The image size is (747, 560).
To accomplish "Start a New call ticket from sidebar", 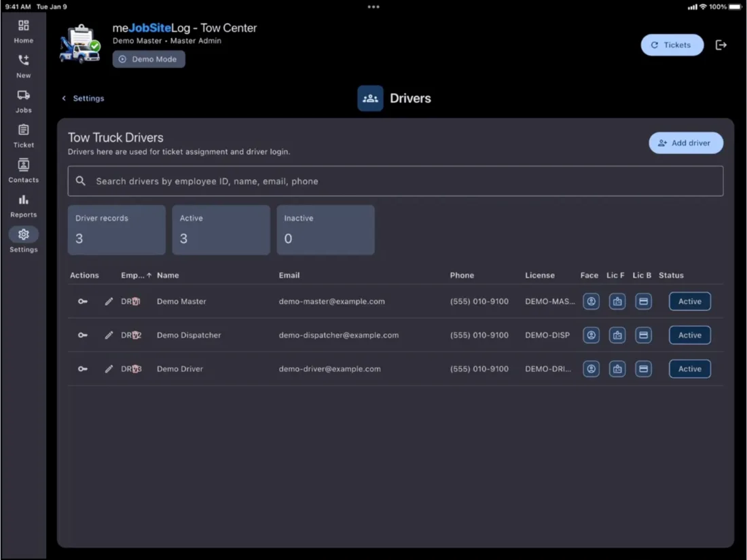I will (23, 67).
